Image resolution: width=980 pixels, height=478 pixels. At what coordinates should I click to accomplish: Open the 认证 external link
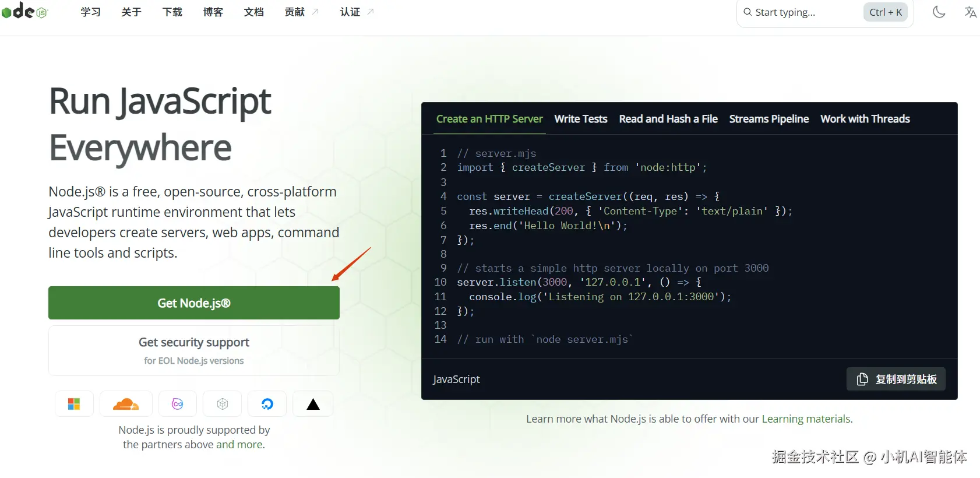tap(357, 12)
